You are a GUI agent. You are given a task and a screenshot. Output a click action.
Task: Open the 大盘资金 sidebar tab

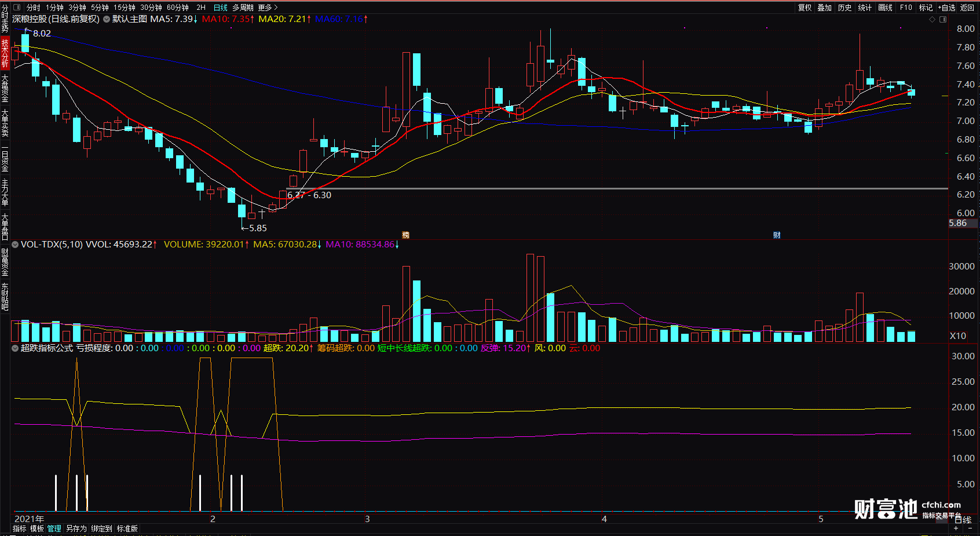pos(5,87)
